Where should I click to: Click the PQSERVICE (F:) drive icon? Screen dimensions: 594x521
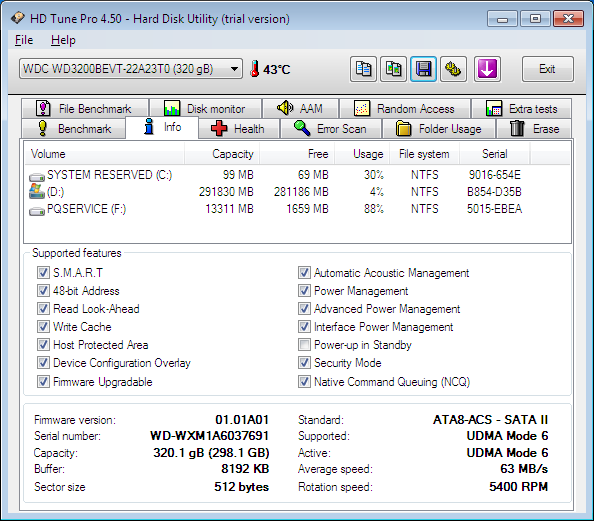[37, 211]
